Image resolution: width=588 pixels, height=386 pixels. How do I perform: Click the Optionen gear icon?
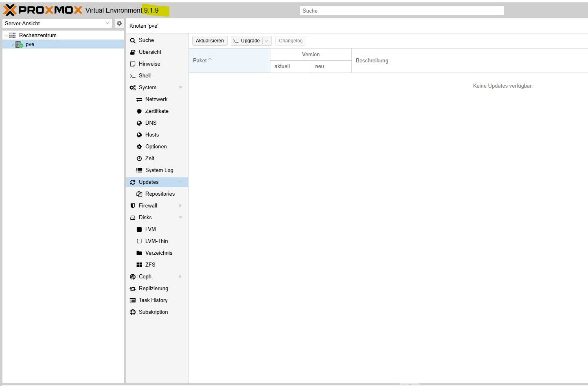139,147
